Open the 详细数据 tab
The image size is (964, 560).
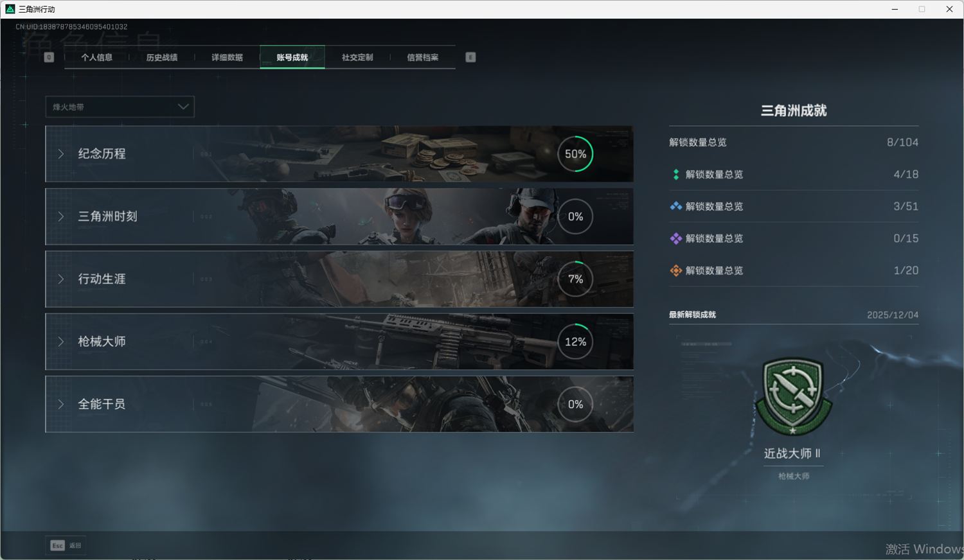point(227,57)
